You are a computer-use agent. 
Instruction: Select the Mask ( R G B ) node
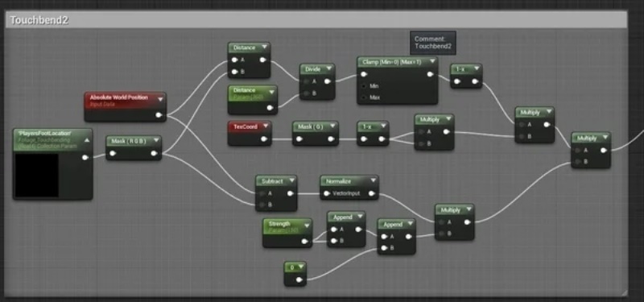[x=134, y=148]
